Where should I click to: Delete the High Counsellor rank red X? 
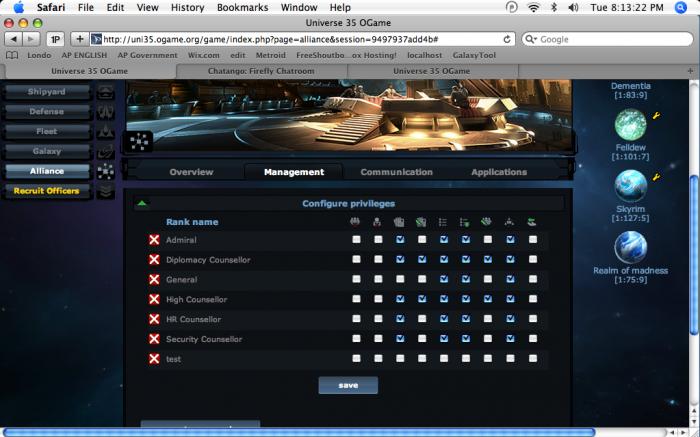pyautogui.click(x=154, y=299)
